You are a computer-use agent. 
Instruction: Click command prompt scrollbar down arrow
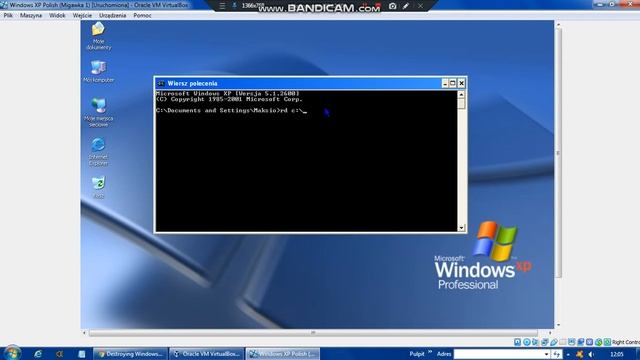tap(461, 228)
